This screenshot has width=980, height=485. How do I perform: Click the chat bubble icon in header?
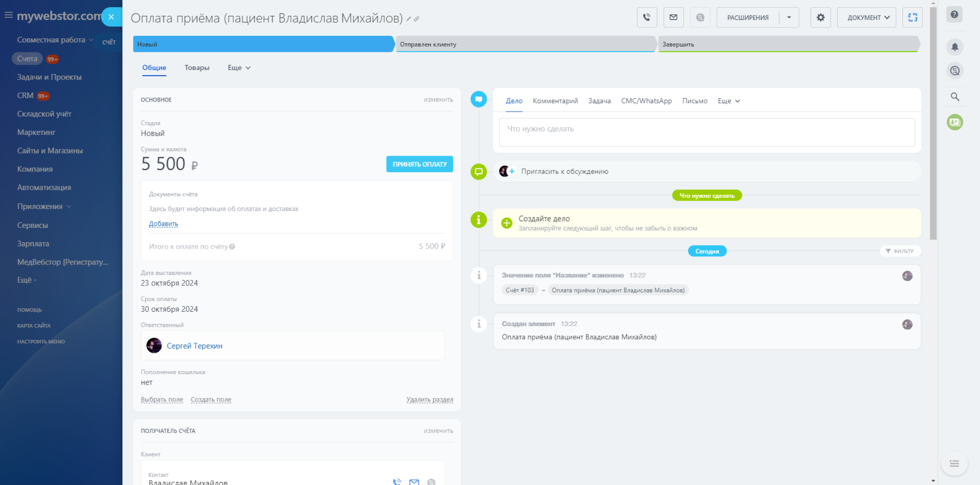(x=700, y=18)
